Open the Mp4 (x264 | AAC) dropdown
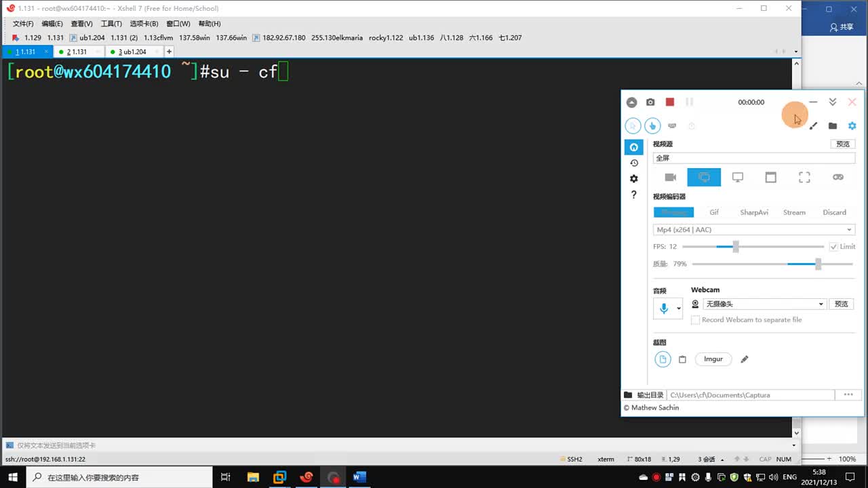The image size is (868, 488). click(x=754, y=230)
